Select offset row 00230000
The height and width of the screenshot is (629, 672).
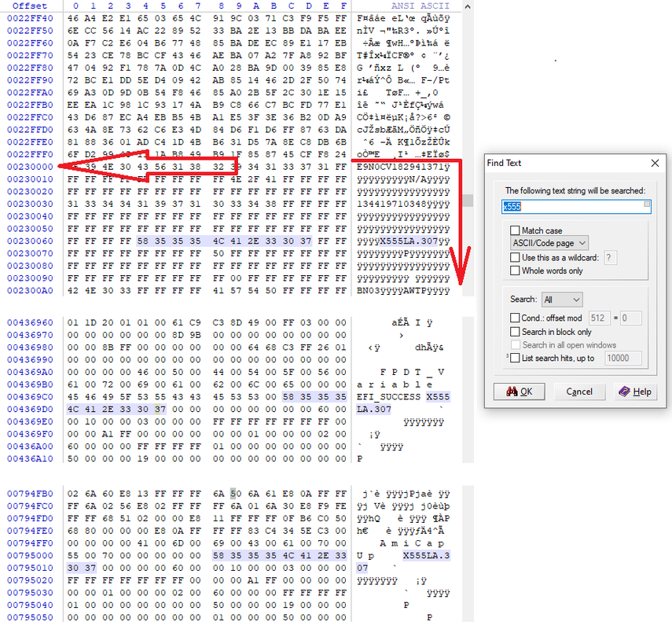tap(30, 167)
